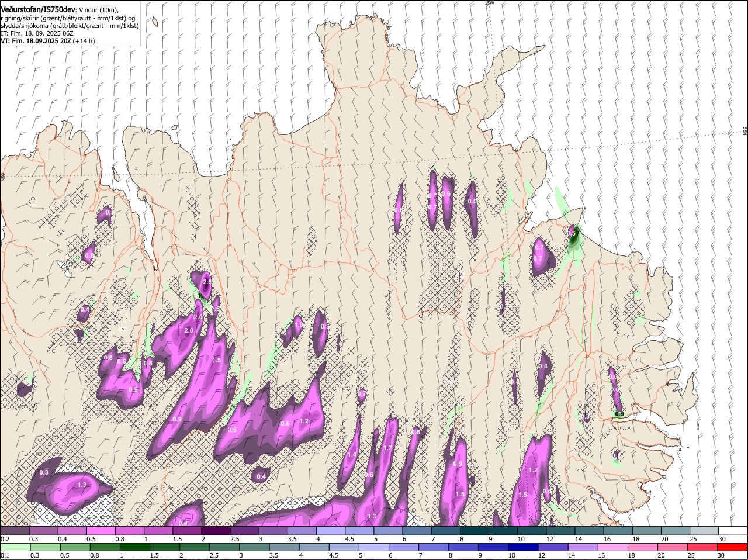Click the valid time line VT: Fim. 18.09.2025 20Z
This screenshot has height=560, width=748.
(36, 41)
